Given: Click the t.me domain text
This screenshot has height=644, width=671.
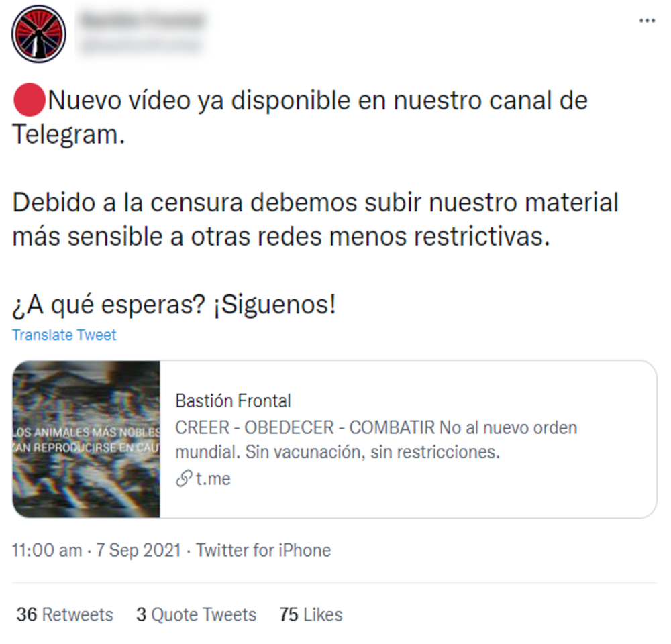Looking at the screenshot, I should 213,479.
